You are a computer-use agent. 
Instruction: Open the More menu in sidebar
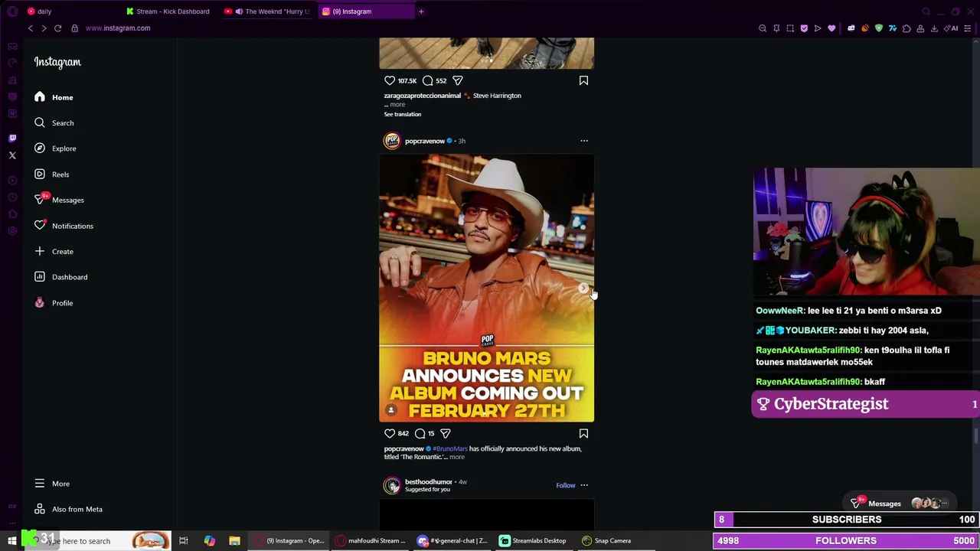click(x=52, y=484)
